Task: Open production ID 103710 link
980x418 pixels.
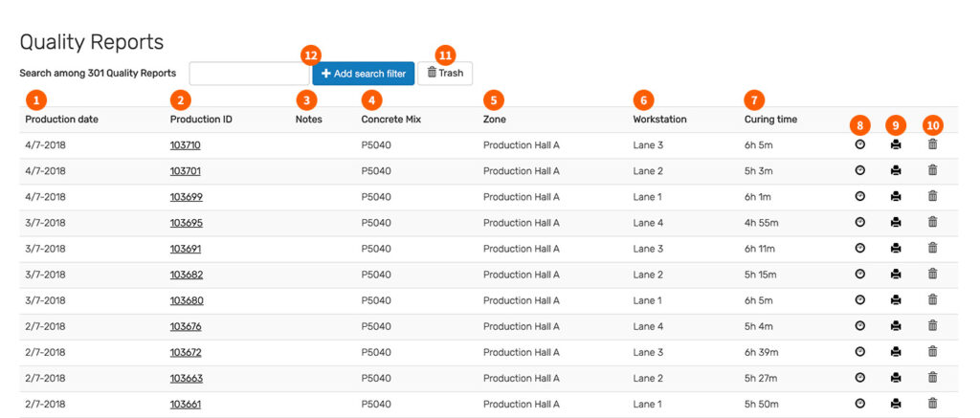Action: click(185, 145)
